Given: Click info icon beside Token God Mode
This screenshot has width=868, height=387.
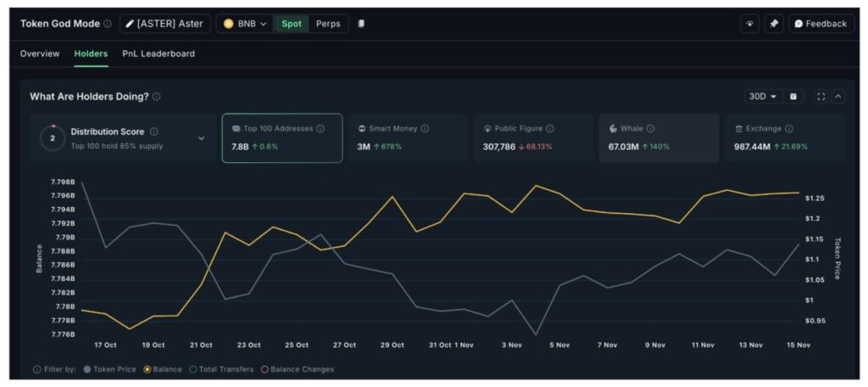Looking at the screenshot, I should click(x=108, y=24).
